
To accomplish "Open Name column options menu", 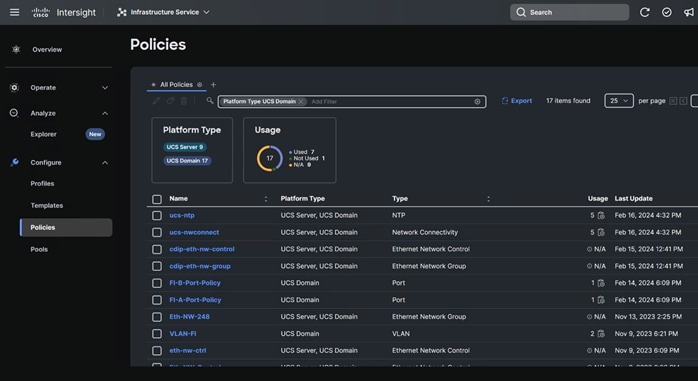I will click(x=266, y=199).
